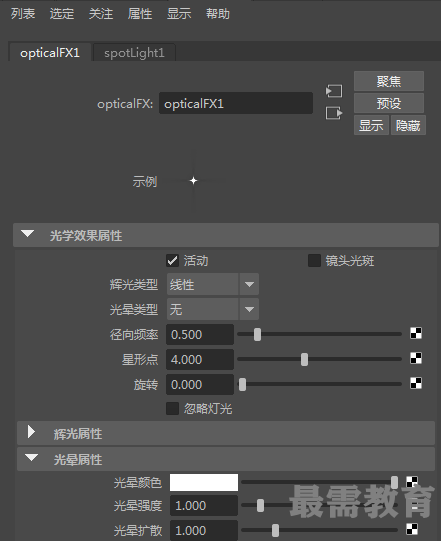Click the input connection arrow icon
Viewport: 441px width, 541px height.
pyautogui.click(x=334, y=91)
